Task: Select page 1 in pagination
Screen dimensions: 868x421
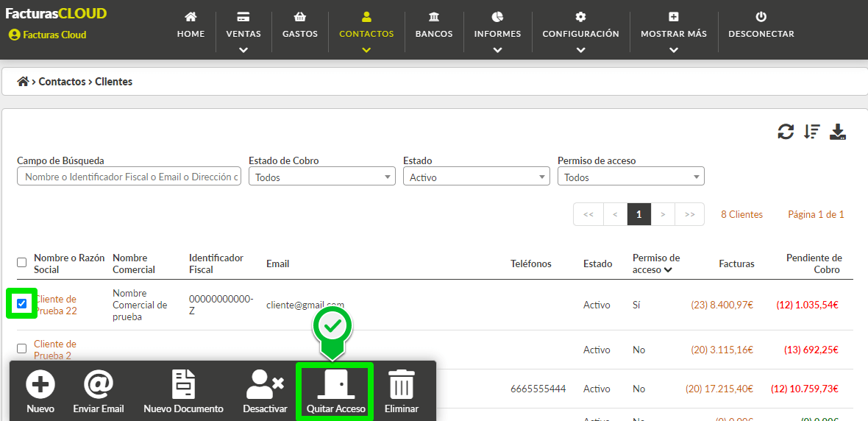Action: tap(638, 214)
